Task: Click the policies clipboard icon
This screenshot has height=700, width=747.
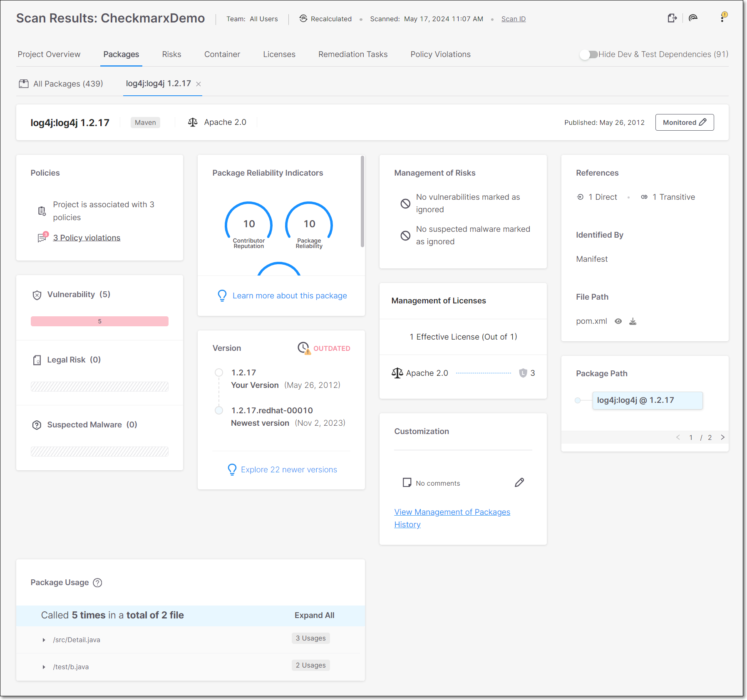Action: (42, 211)
